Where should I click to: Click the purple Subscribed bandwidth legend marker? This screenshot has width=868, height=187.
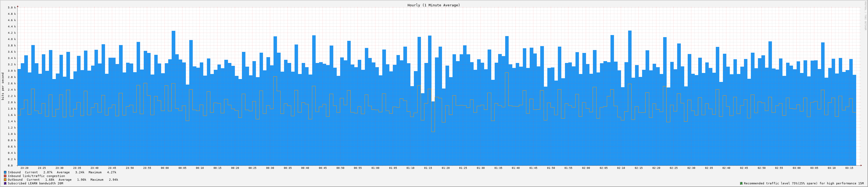[x=5, y=183]
